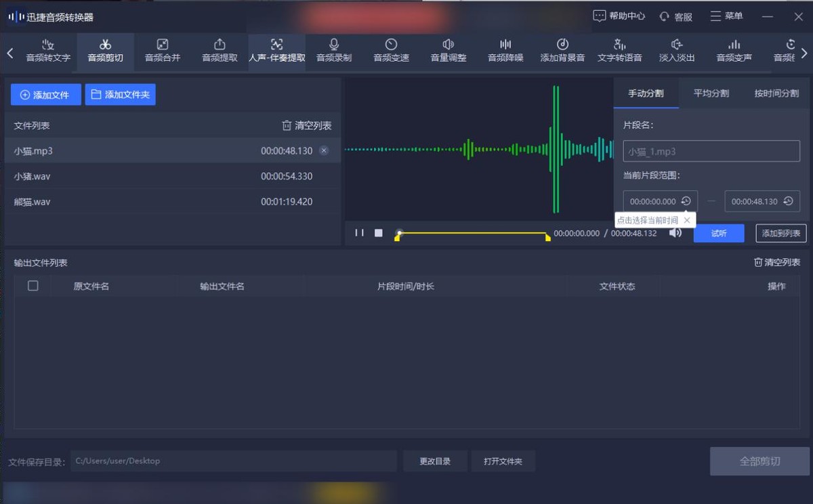Check the select-all box in output list
Viewport: 813px width, 504px height.
[32, 285]
